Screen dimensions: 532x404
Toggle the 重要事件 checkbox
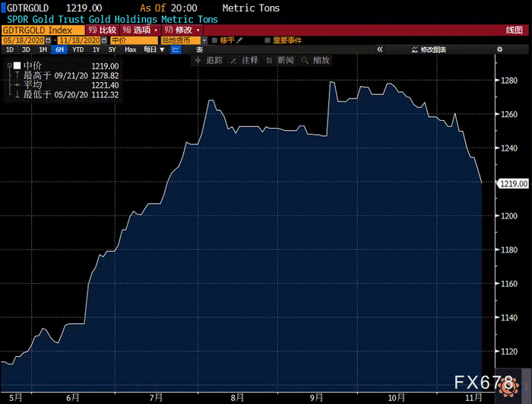click(x=268, y=40)
